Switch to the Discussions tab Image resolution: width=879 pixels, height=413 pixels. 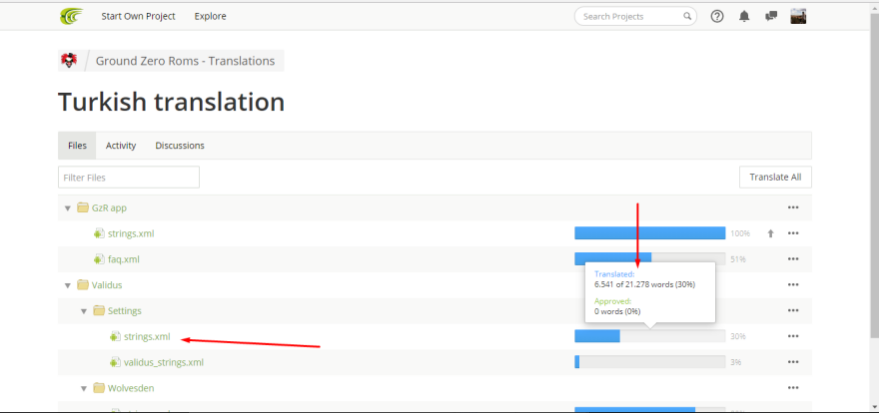tap(180, 146)
